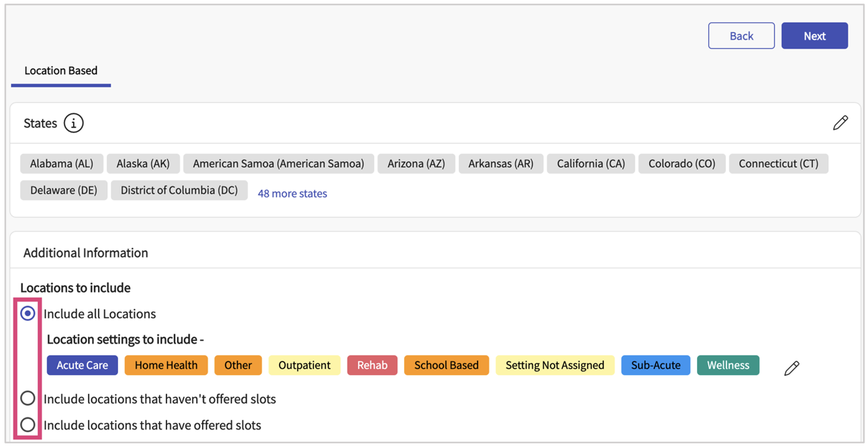Image resolution: width=868 pixels, height=447 pixels.
Task: Expand the 48 more states link
Action: (x=292, y=194)
